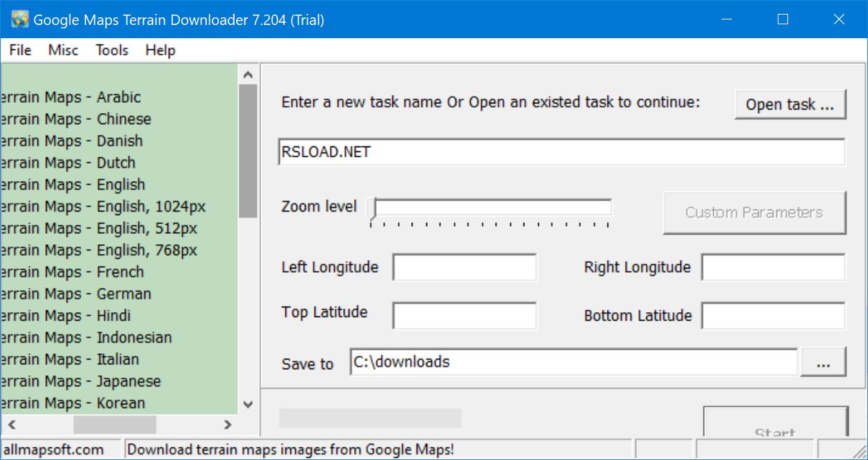Click the Start button

[776, 423]
